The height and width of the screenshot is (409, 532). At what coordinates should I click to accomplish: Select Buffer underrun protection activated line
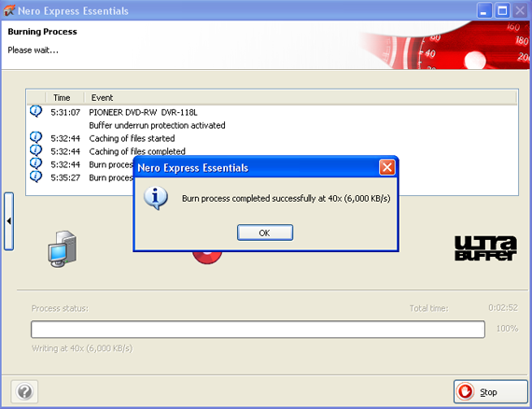157,125
